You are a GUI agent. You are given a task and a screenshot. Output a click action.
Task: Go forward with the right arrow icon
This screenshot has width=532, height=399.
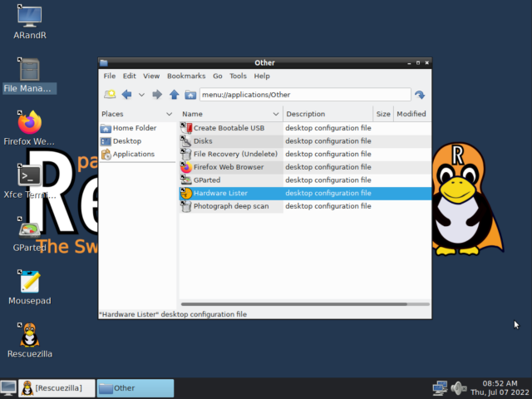click(157, 94)
